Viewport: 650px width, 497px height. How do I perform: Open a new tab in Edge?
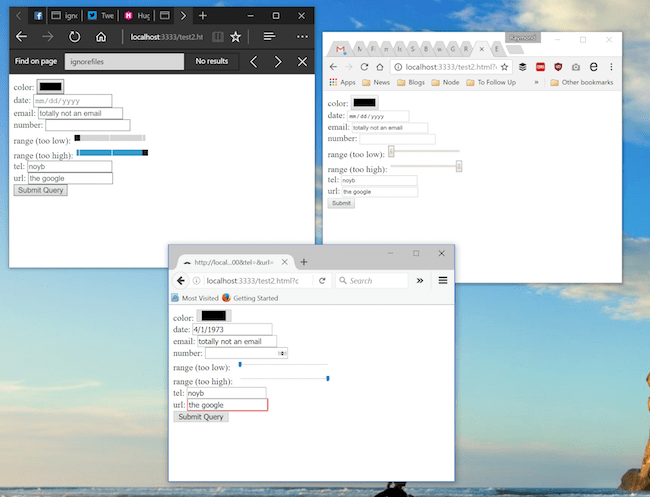(203, 16)
